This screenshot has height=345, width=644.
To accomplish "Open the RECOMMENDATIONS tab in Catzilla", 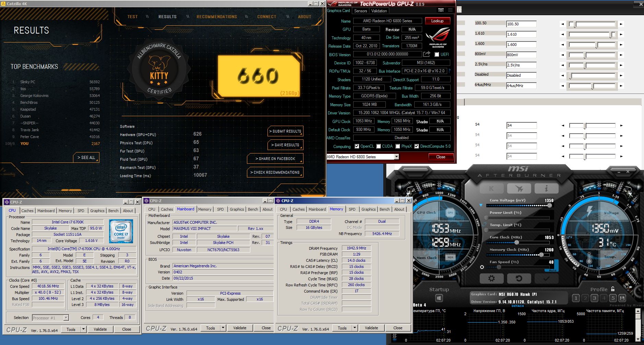I will coord(217,16).
